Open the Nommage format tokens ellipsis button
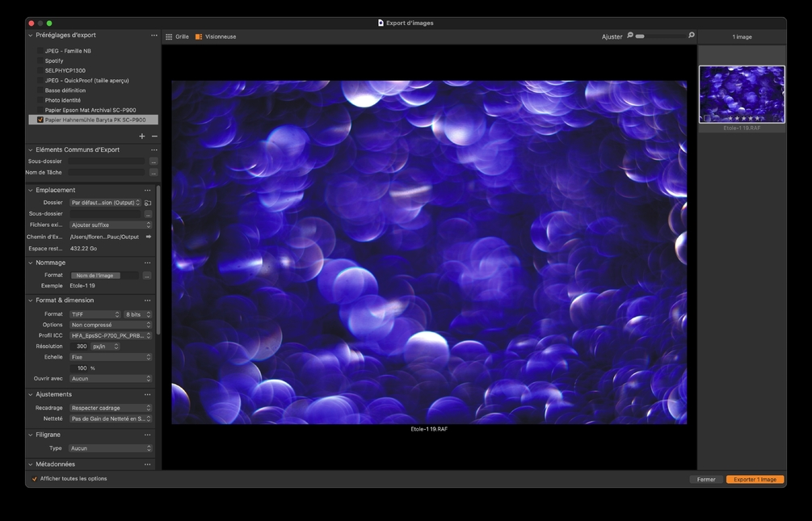 click(147, 275)
